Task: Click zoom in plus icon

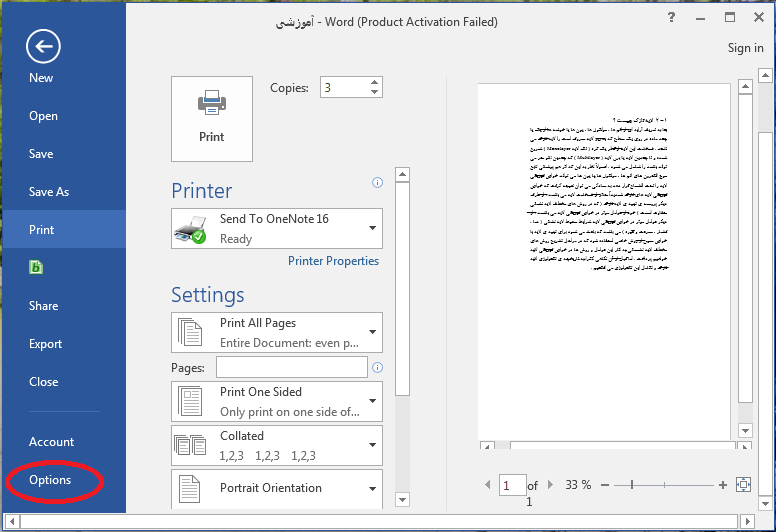Action: point(723,485)
